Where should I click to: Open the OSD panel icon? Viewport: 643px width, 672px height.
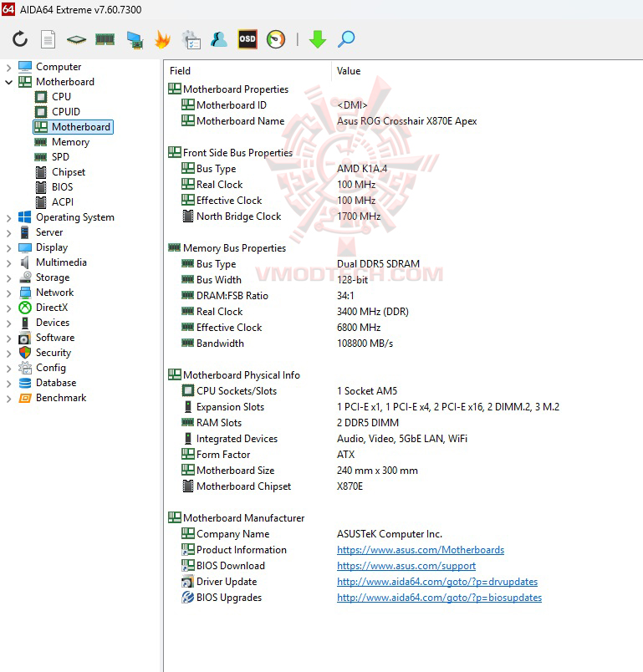(248, 39)
